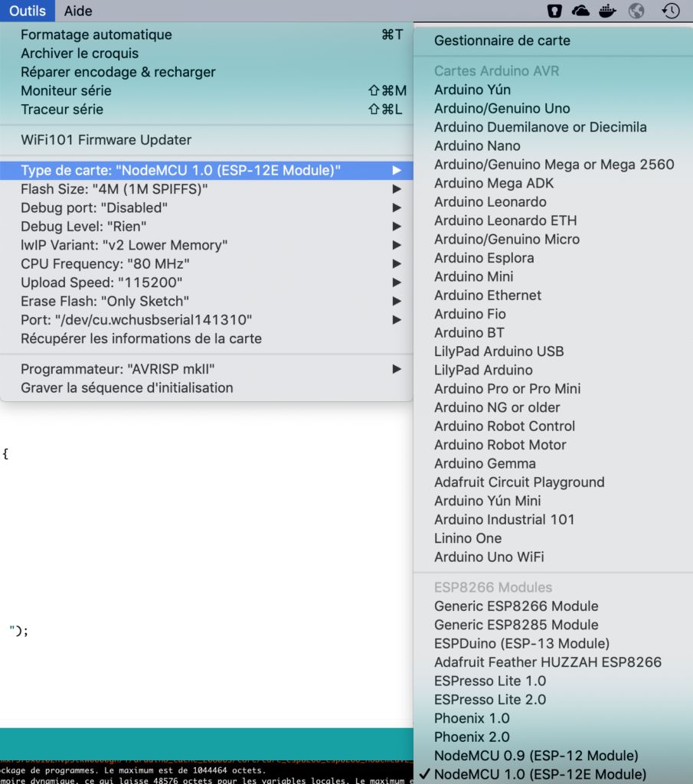
Task: Expand the lwIP Variant submenu
Action: click(x=207, y=245)
